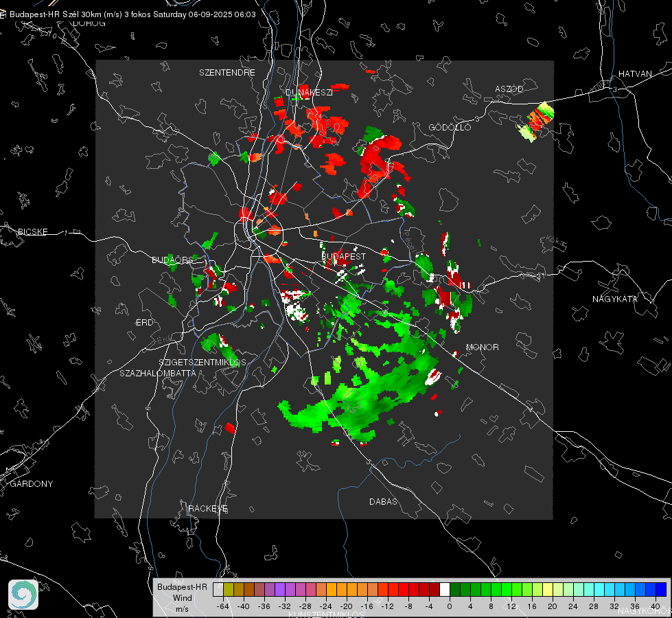This screenshot has width=672, height=618.
Task: Click the 28 legend scale value
Action: [x=594, y=606]
